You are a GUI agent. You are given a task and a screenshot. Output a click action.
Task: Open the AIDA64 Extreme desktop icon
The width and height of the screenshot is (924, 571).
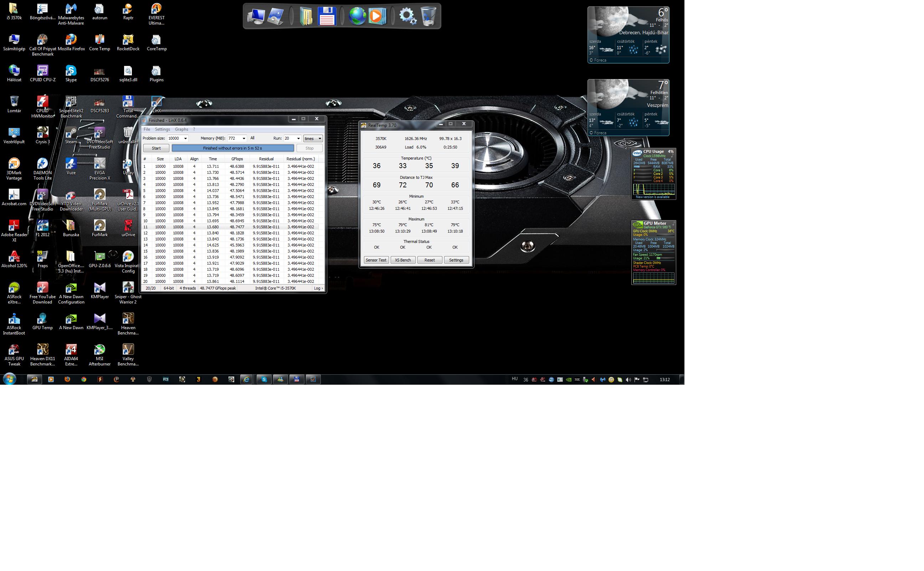[x=71, y=350]
